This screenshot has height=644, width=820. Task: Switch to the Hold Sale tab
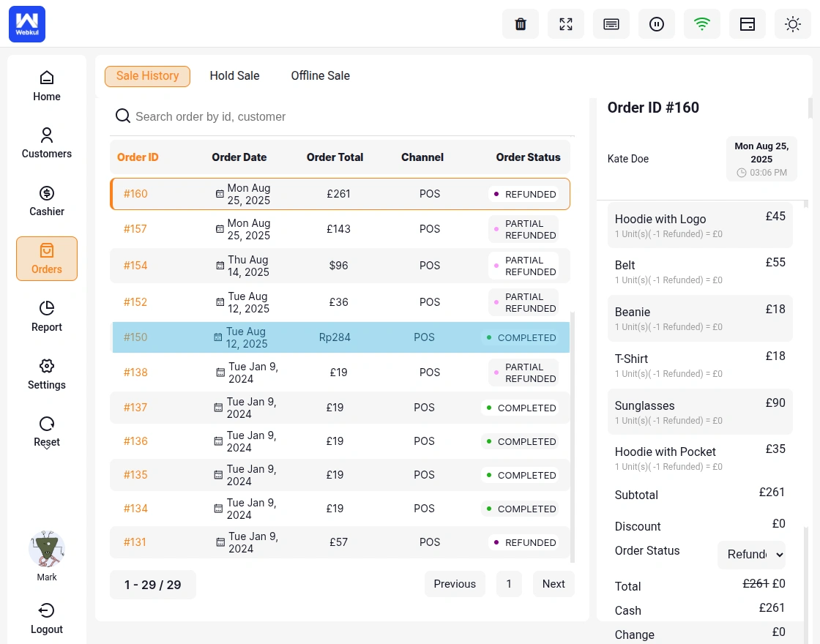point(234,76)
